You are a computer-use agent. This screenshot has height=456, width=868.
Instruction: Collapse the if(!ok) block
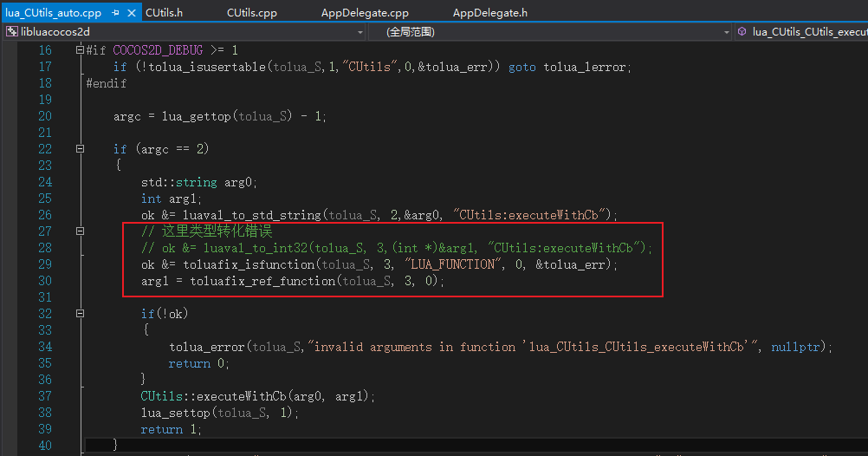80,314
